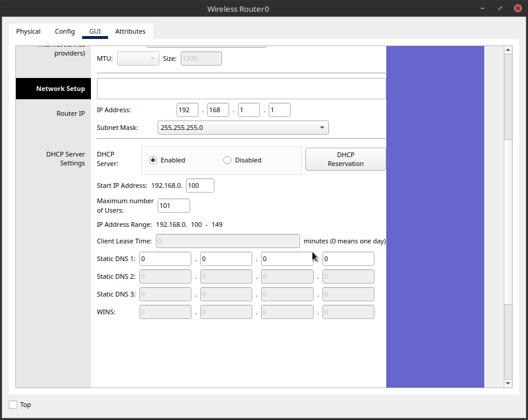Screen dimensions: 528x420
Task: Toggle the Top checkbox
Action: point(14,405)
